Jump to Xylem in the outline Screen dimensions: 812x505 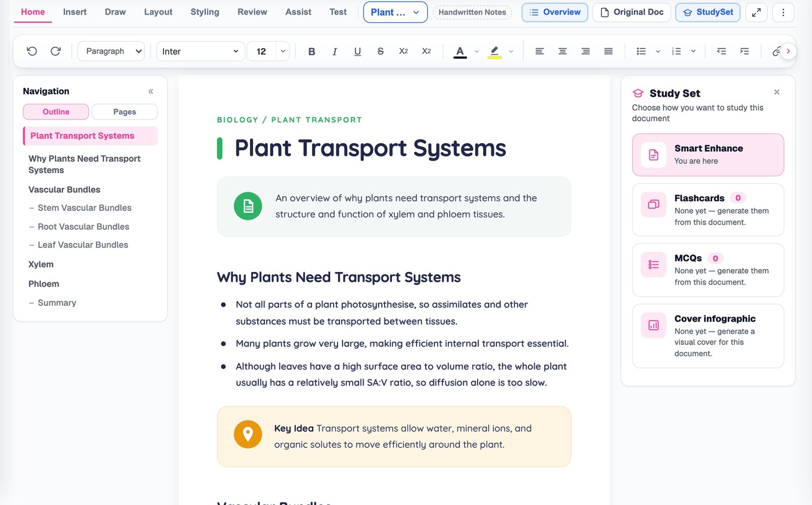click(41, 264)
